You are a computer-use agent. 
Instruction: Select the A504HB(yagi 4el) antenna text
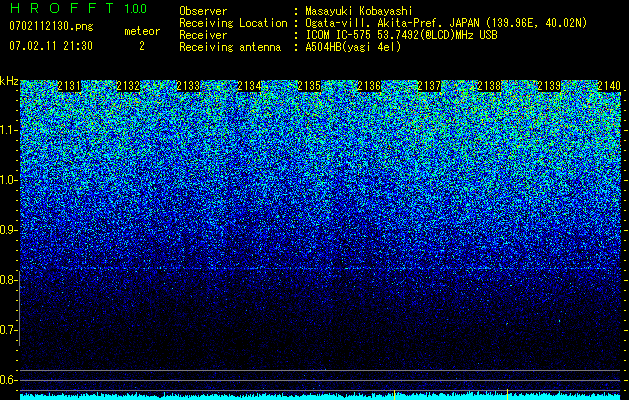click(353, 47)
